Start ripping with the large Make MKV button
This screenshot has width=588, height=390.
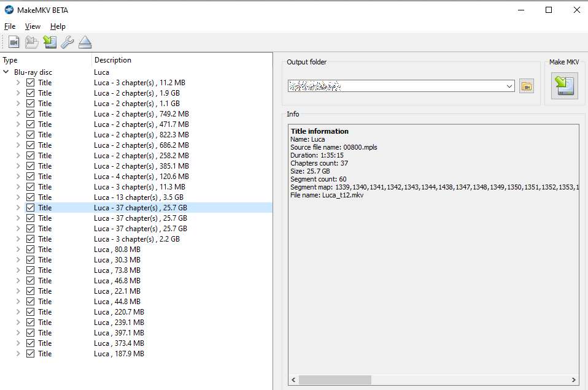pyautogui.click(x=565, y=86)
